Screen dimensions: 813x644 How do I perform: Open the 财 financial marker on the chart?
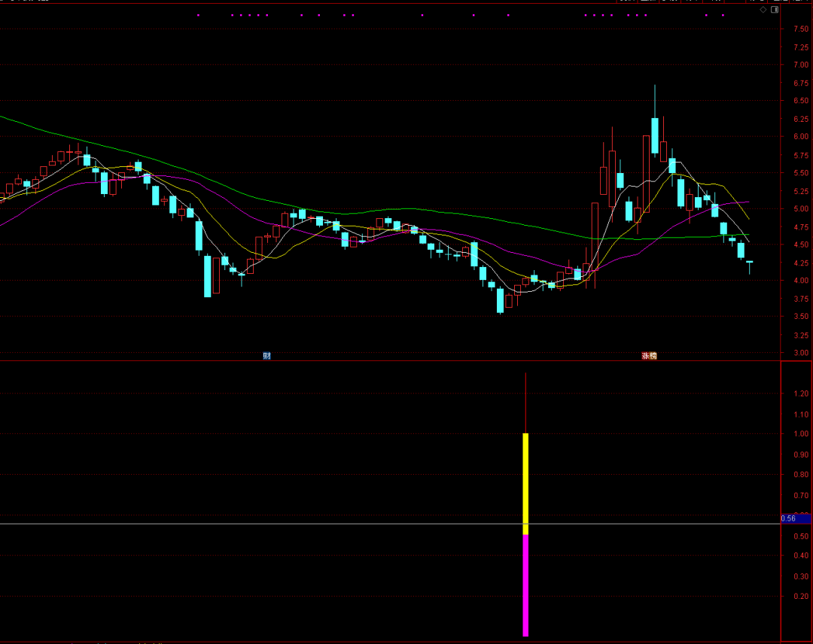click(266, 356)
